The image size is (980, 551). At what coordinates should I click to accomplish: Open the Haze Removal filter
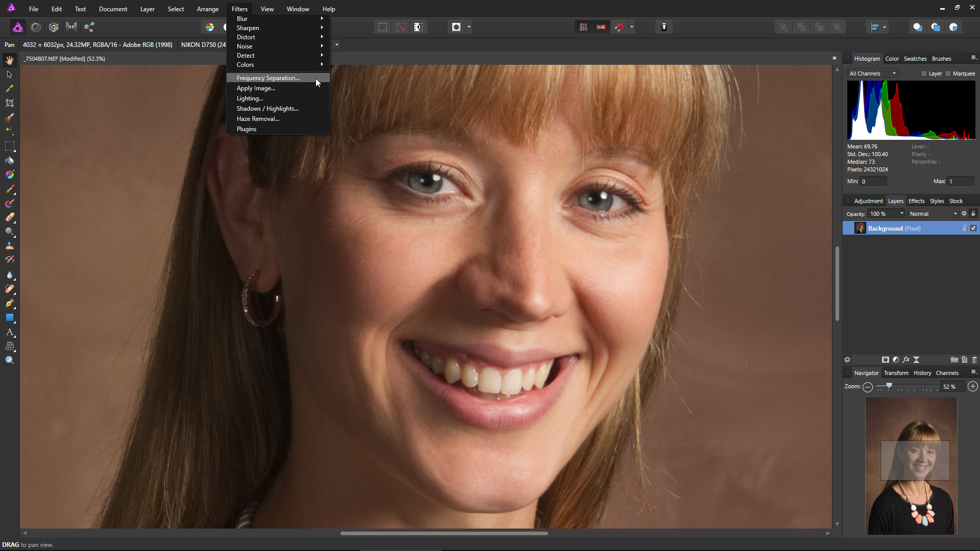[258, 119]
